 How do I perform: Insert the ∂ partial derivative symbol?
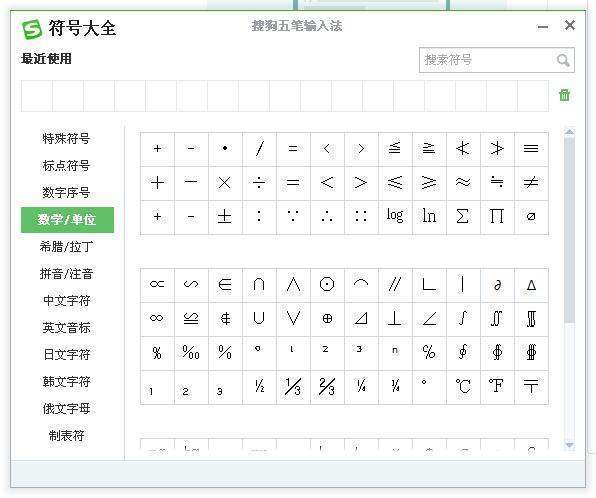tap(497, 285)
